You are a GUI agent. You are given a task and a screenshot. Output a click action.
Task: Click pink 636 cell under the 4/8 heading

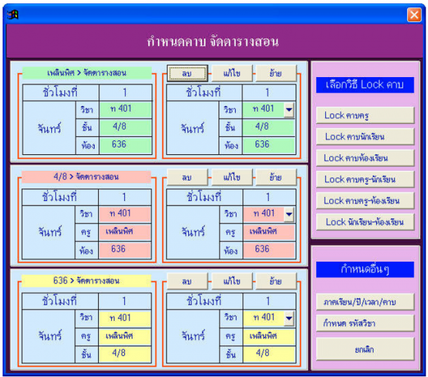coord(125,250)
